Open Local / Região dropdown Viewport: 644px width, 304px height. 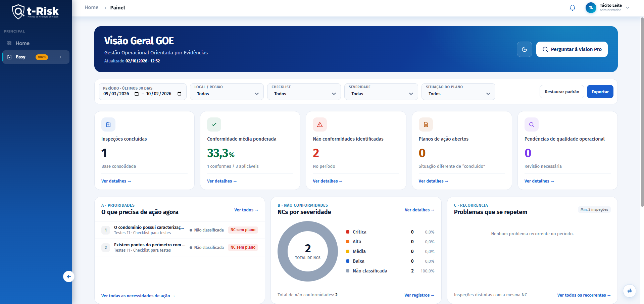coord(227,92)
